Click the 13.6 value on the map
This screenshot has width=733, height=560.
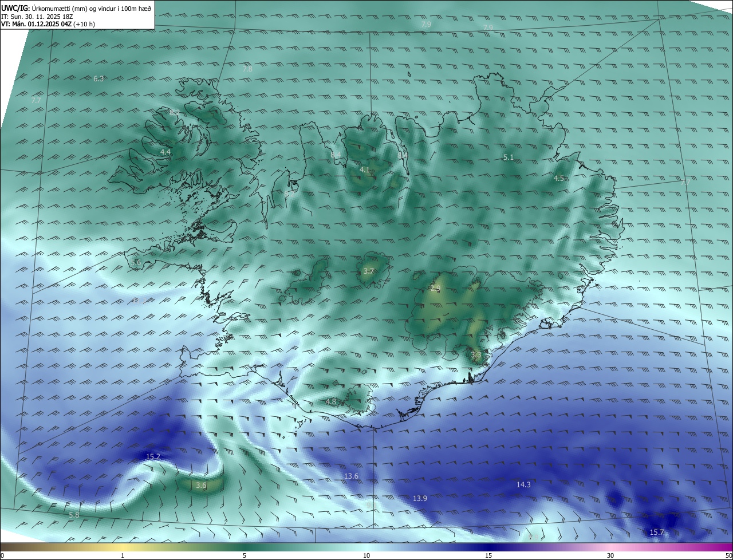pos(351,476)
